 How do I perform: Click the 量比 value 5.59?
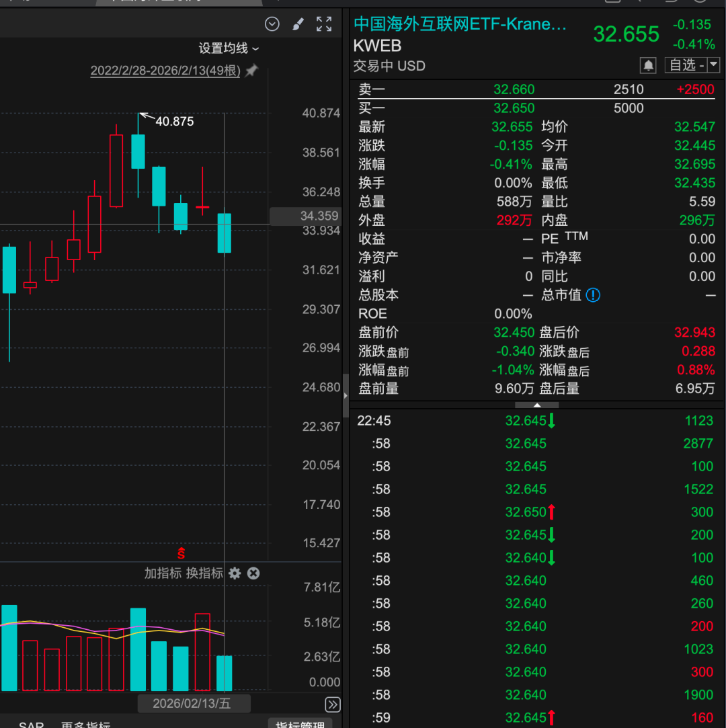702,202
